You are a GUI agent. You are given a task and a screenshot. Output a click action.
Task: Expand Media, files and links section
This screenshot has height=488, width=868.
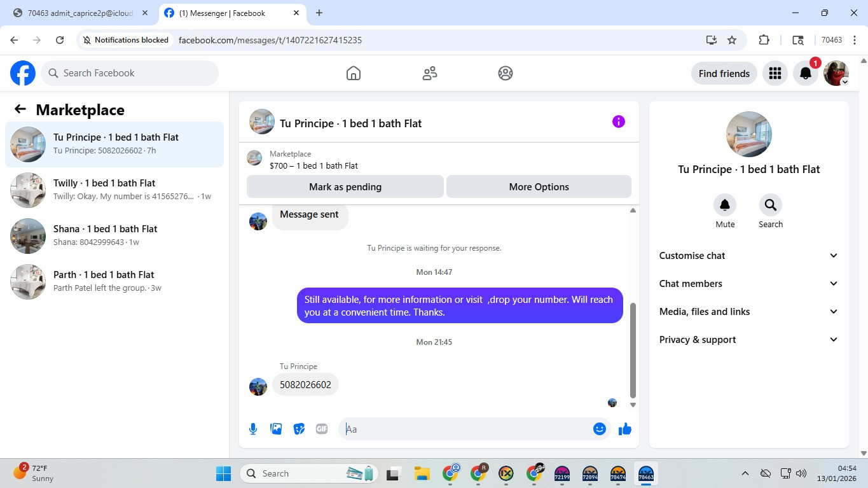749,312
